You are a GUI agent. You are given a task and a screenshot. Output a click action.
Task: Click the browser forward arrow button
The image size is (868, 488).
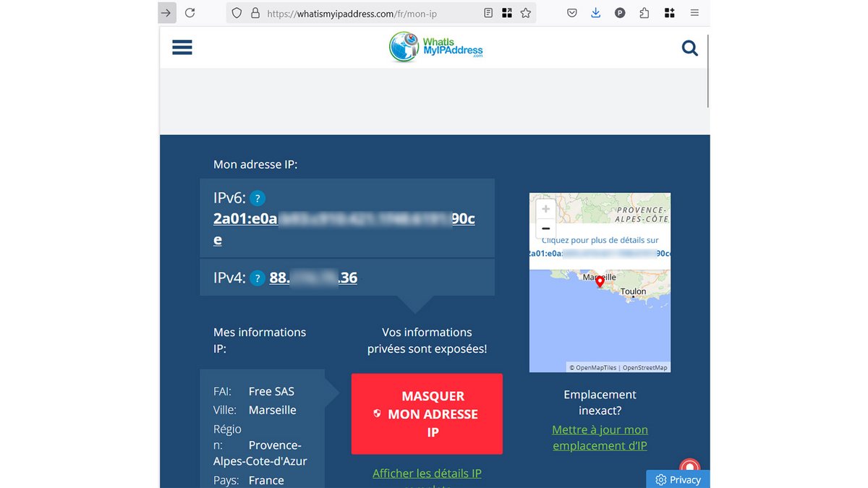click(166, 13)
